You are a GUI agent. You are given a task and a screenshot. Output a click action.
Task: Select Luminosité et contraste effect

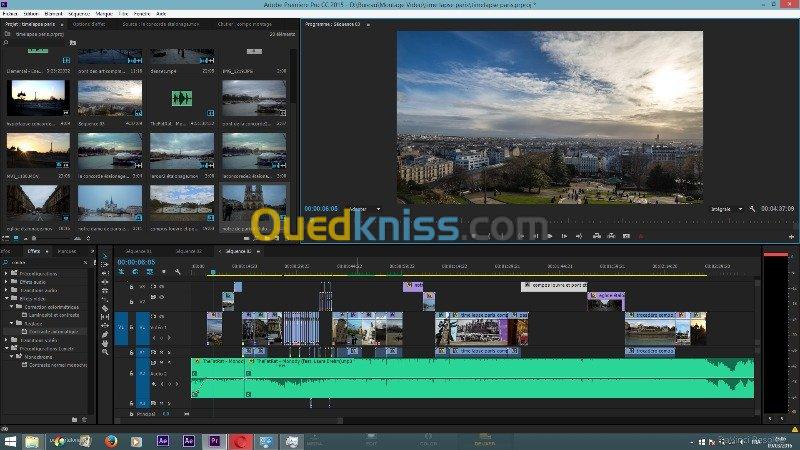(54, 315)
